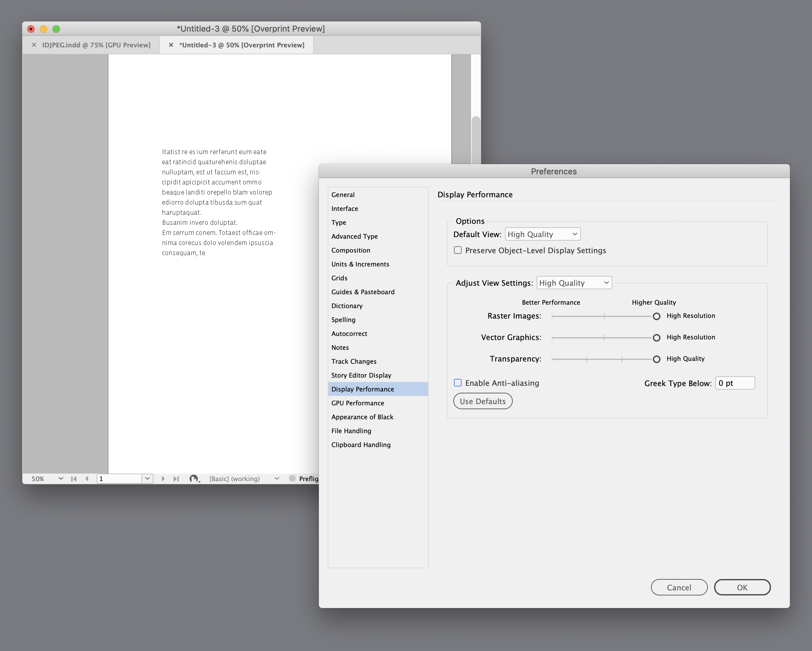Open the Default View dropdown

click(542, 234)
